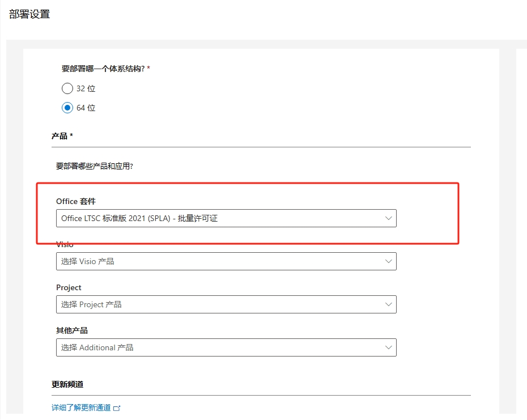This screenshot has width=527, height=420.
Task: Click the chevron arrow of the Project dropdown
Action: click(389, 304)
